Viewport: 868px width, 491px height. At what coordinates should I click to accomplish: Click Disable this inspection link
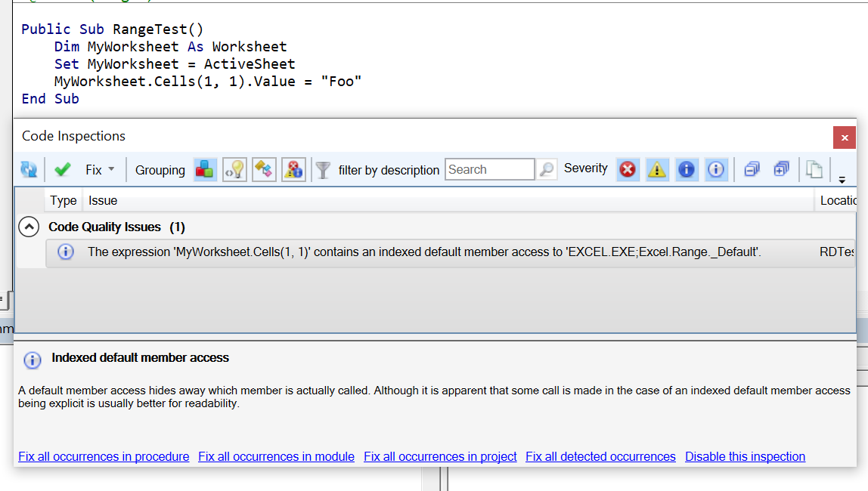[745, 457]
